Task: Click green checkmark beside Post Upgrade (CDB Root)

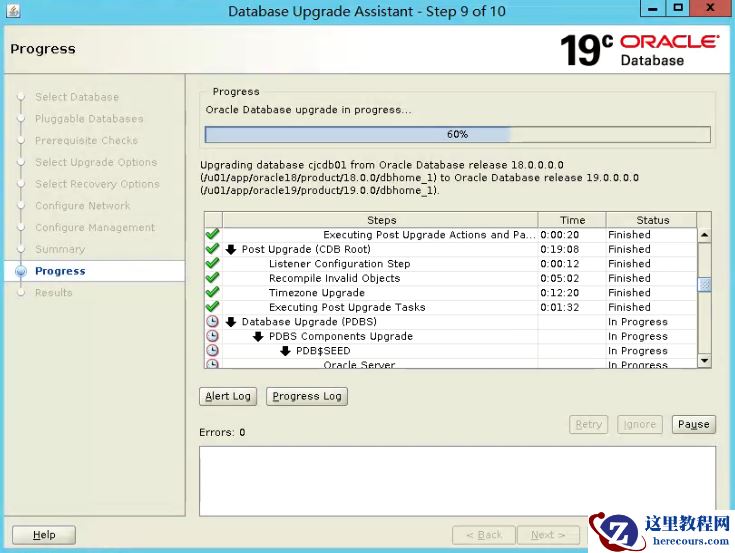Action: (x=212, y=249)
